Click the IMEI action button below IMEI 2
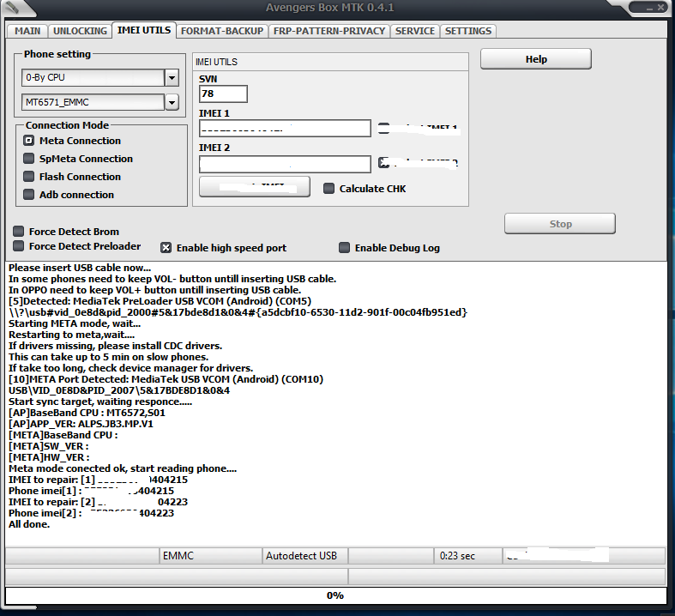This screenshot has height=616, width=675. pos(255,187)
